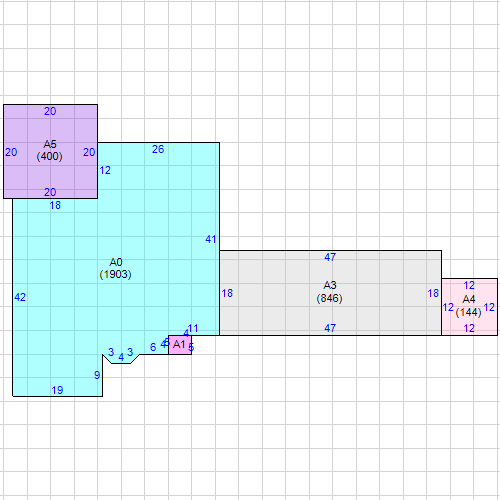Click the top 12 dimension inside A4

pos(469,285)
